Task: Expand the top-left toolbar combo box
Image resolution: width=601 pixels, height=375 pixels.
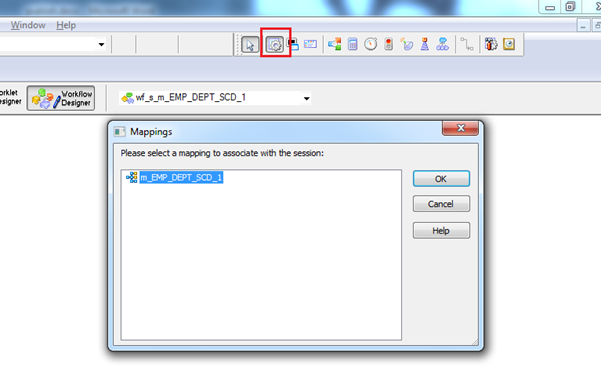Action: pos(101,44)
